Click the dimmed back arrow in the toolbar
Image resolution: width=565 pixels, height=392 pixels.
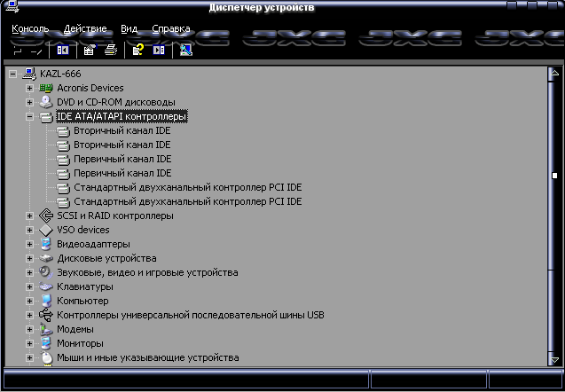pos(18,51)
